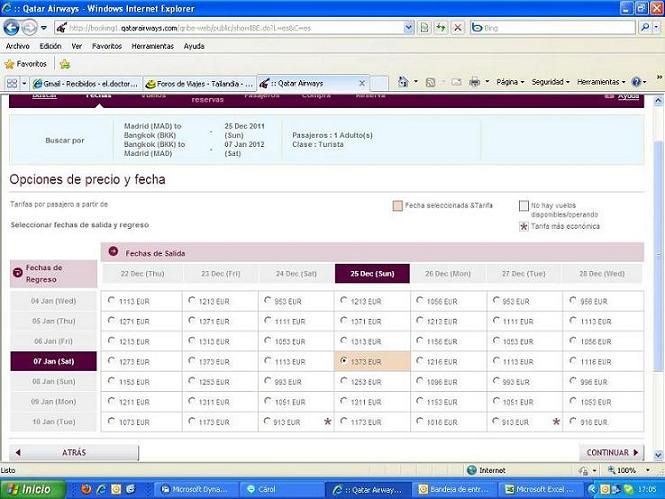The width and height of the screenshot is (665, 499).
Task: Click the Favoritos star button
Action: coord(25,64)
